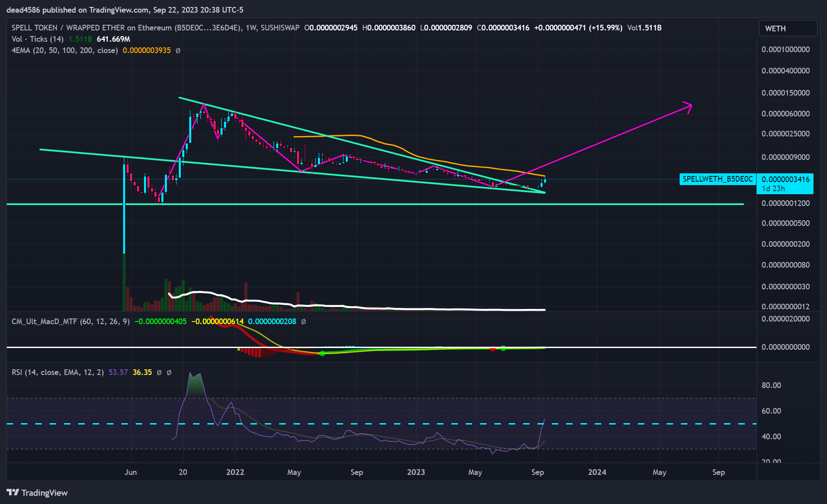
Task: Click the 0.0000000500 price axis label
Action: 786,223
